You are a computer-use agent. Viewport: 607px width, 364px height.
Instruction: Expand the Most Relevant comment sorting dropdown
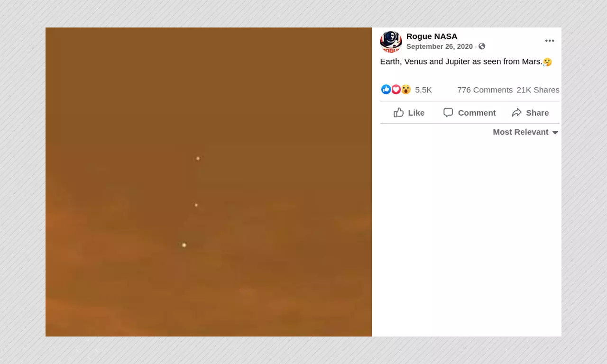click(525, 132)
